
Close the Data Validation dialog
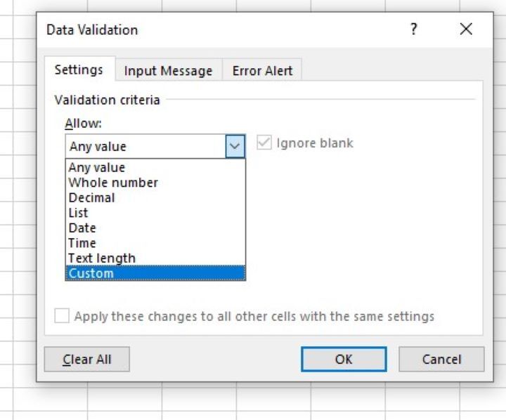(x=465, y=29)
